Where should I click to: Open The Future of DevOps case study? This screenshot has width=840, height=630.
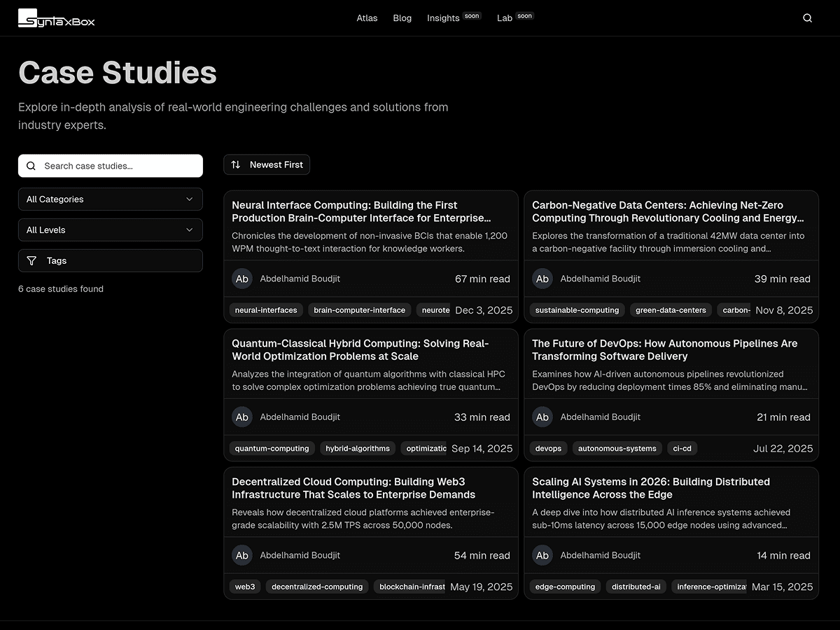664,349
